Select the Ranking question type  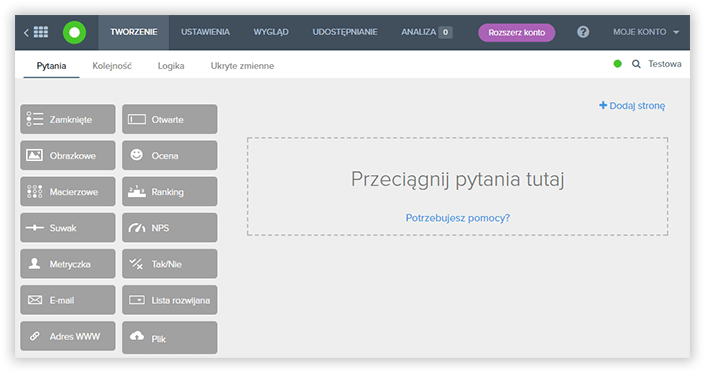[170, 191]
